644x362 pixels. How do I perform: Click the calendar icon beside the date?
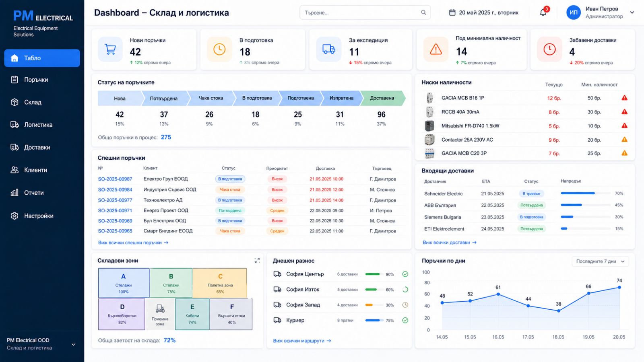[452, 12]
